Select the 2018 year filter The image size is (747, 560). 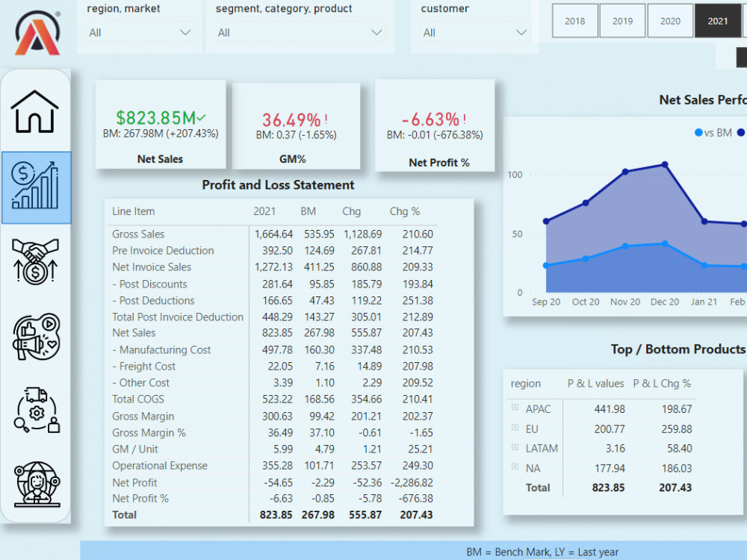click(574, 21)
